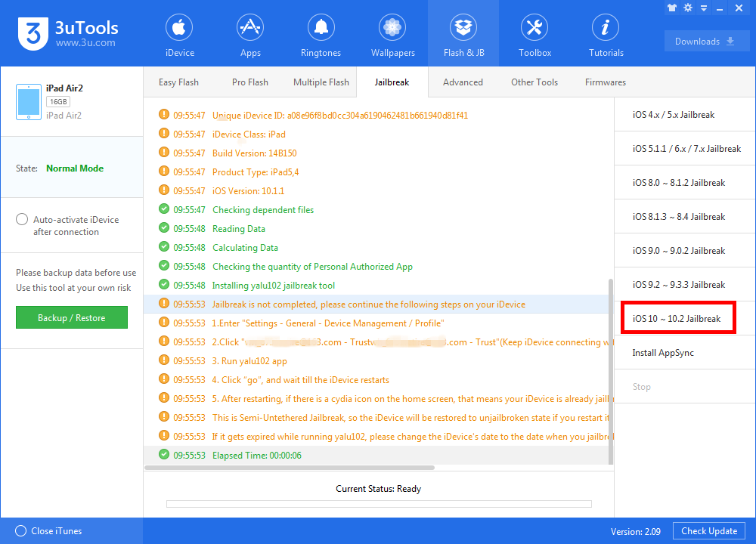Click warning icon beside Run yalu102 app

[x=164, y=360]
